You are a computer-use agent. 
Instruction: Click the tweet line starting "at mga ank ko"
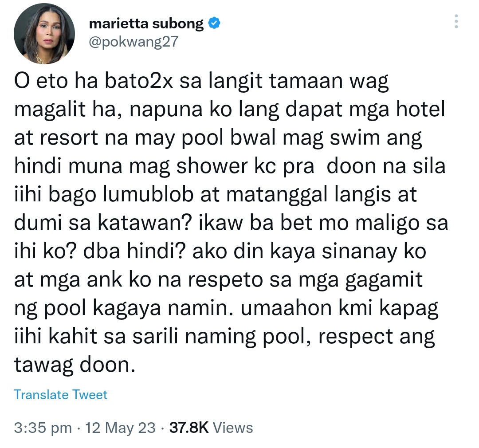pyautogui.click(x=218, y=279)
